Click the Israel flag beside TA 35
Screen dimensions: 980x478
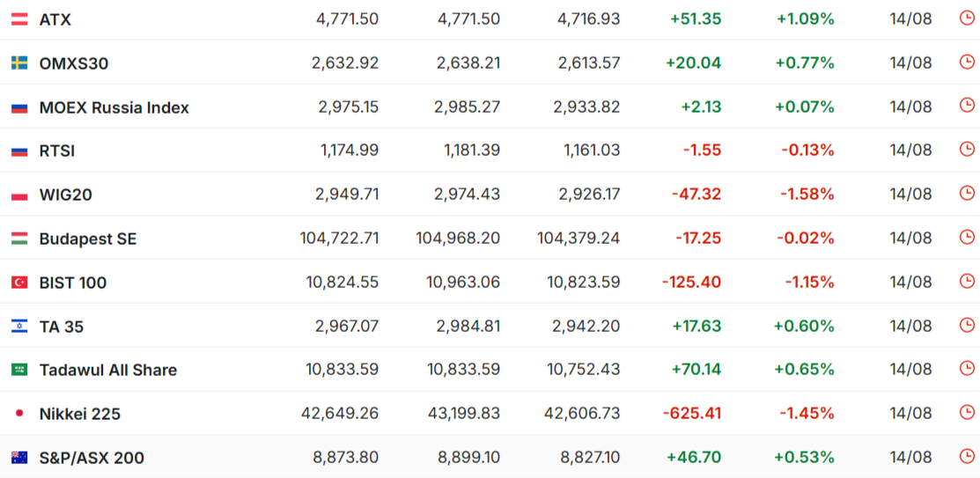pos(19,327)
